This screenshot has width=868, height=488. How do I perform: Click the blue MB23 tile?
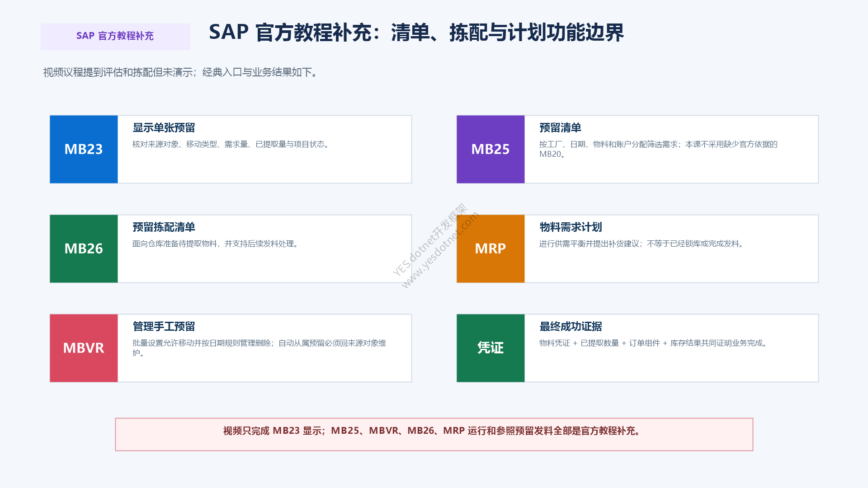click(84, 149)
